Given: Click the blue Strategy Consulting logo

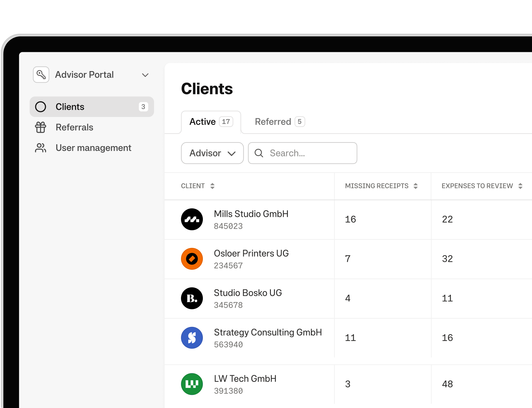Looking at the screenshot, I should tap(192, 338).
